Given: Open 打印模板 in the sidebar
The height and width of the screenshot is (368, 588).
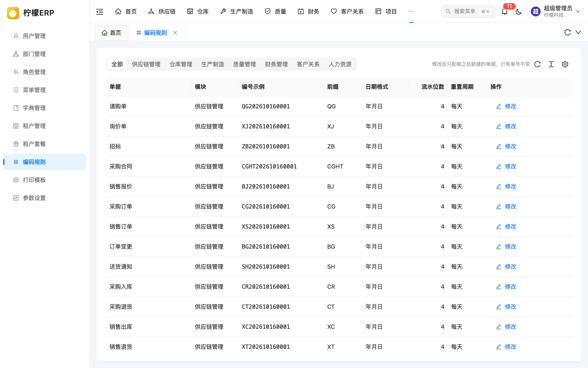Looking at the screenshot, I should (x=45, y=180).
